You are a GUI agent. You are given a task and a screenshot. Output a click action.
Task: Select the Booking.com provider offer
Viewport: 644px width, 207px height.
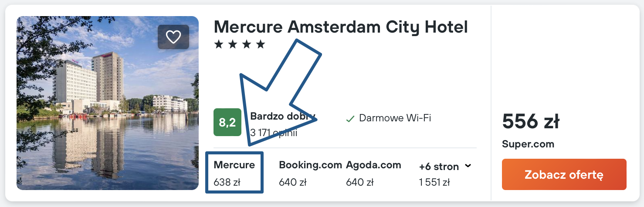click(x=310, y=165)
